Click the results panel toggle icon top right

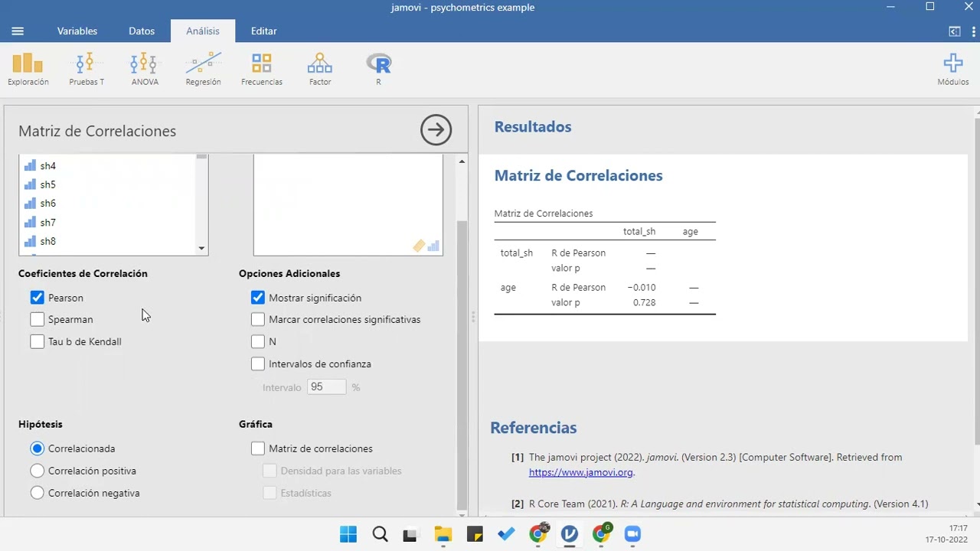click(x=955, y=31)
